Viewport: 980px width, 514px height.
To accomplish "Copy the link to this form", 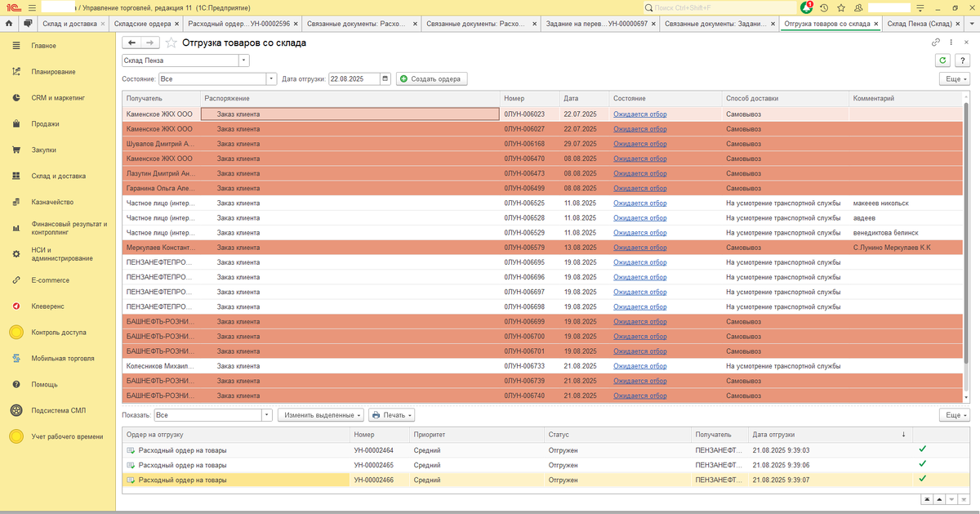I will pos(936,42).
